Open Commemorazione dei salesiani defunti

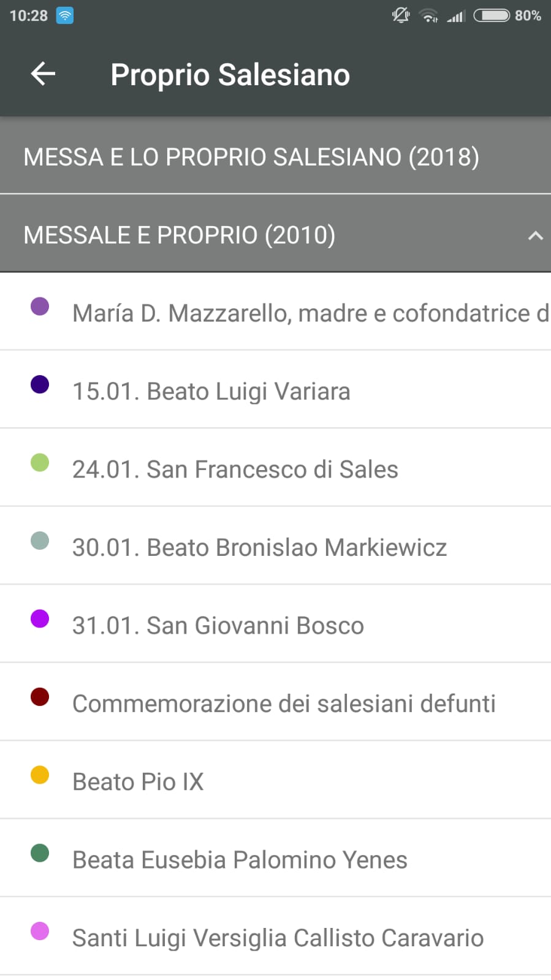(284, 704)
